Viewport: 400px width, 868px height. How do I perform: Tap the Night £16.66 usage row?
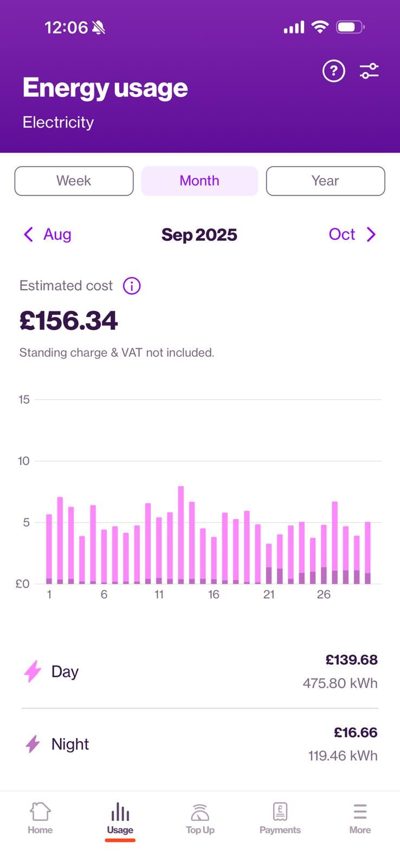point(200,744)
